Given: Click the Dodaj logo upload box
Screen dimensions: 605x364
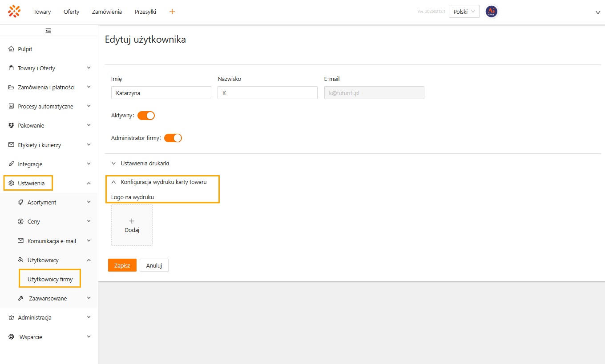Looking at the screenshot, I should (132, 225).
